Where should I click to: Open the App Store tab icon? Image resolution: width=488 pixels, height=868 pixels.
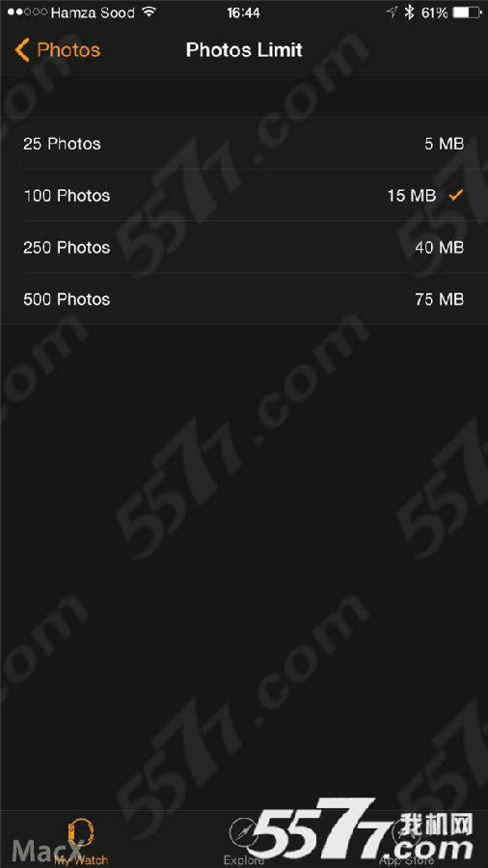(406, 832)
